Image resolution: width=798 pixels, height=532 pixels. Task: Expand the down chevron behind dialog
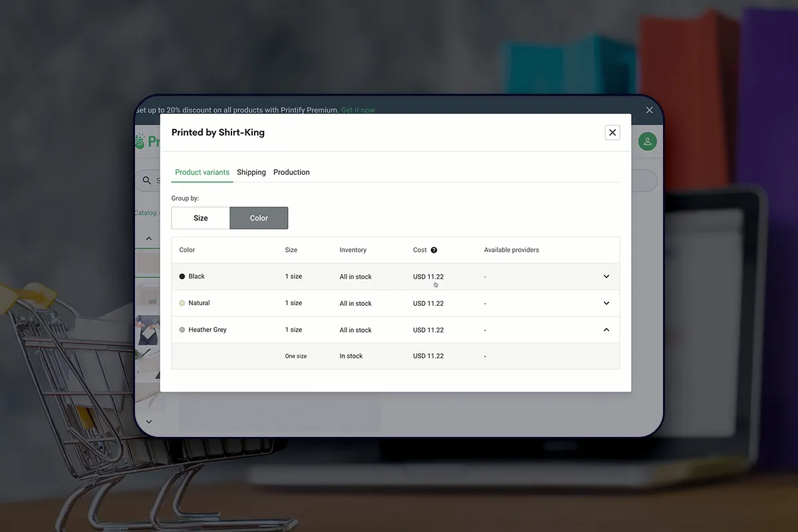(148, 422)
